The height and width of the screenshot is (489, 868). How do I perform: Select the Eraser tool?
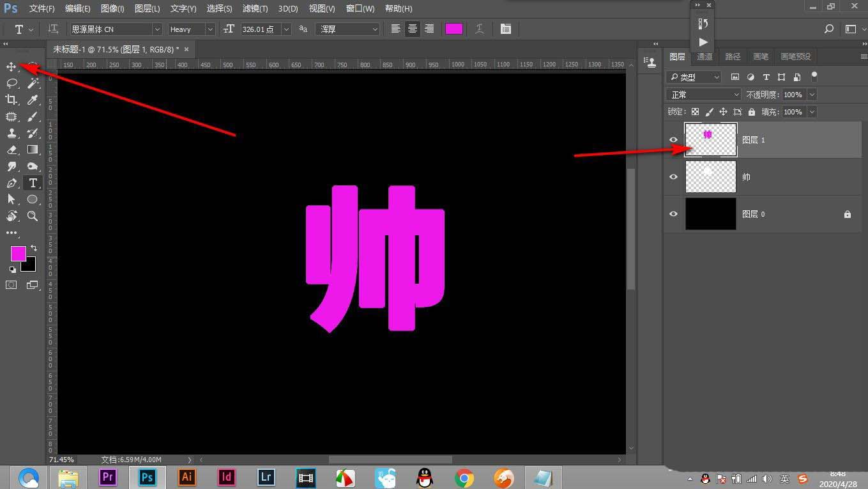[x=11, y=150]
